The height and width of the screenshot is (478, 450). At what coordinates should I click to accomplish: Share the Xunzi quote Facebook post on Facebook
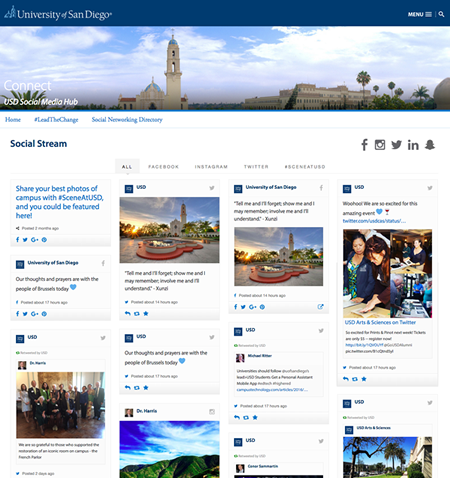pos(236,307)
